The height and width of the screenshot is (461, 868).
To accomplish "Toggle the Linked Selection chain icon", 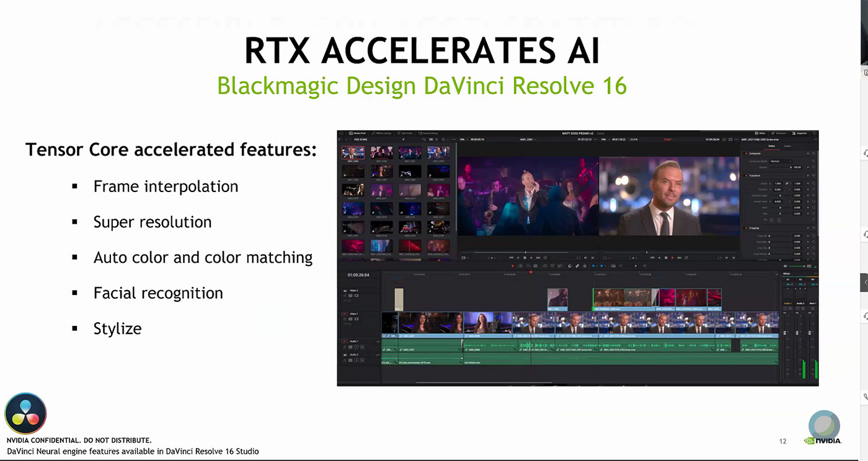I will 577,266.
